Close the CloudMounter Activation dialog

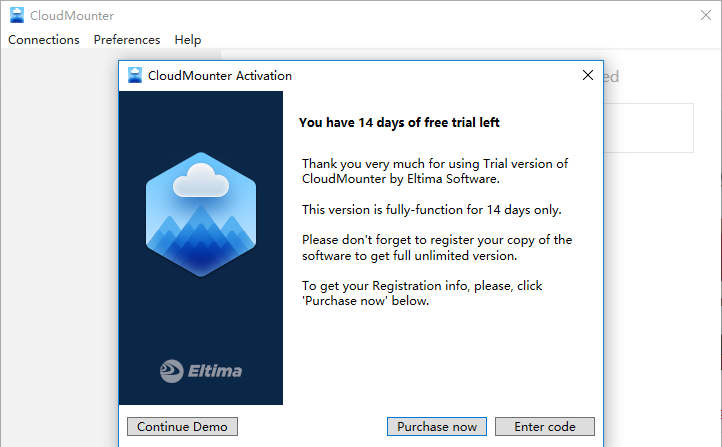[588, 75]
